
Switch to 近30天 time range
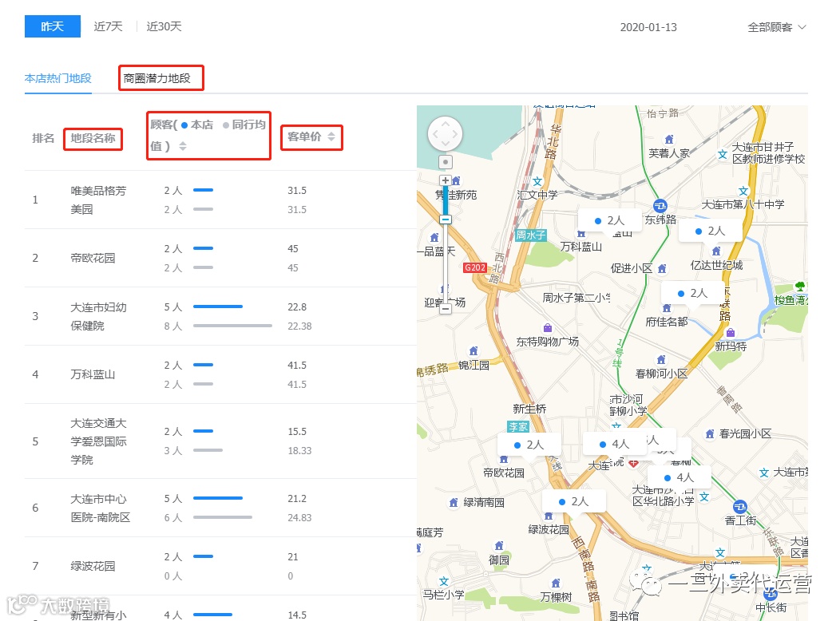tap(164, 26)
